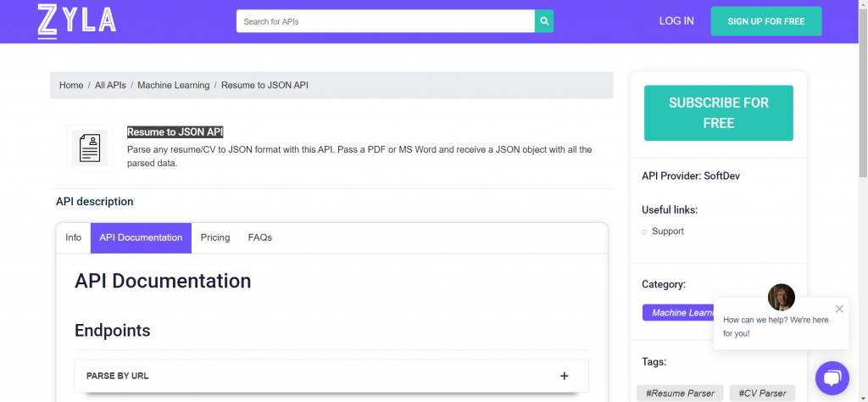Viewport: 868px width, 402px height.
Task: Click Sign Up for Free button
Action: click(766, 21)
